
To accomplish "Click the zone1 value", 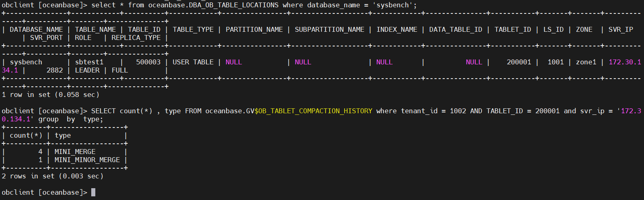I will pyautogui.click(x=586, y=62).
